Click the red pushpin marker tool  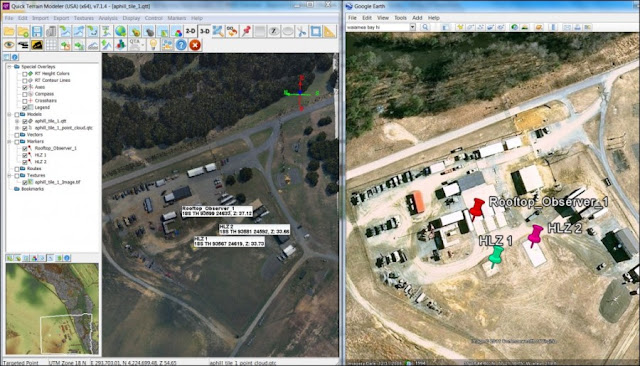[x=246, y=31]
